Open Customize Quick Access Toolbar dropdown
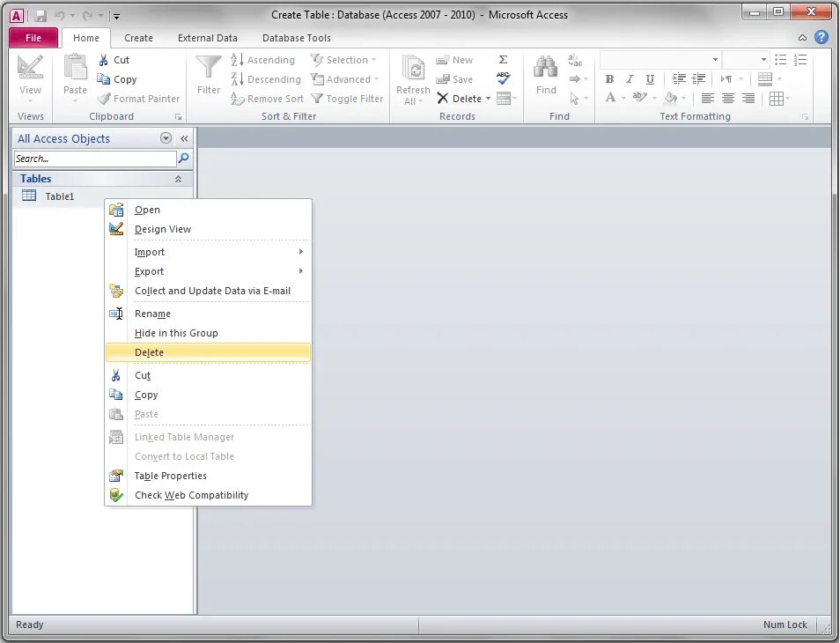 [116, 16]
